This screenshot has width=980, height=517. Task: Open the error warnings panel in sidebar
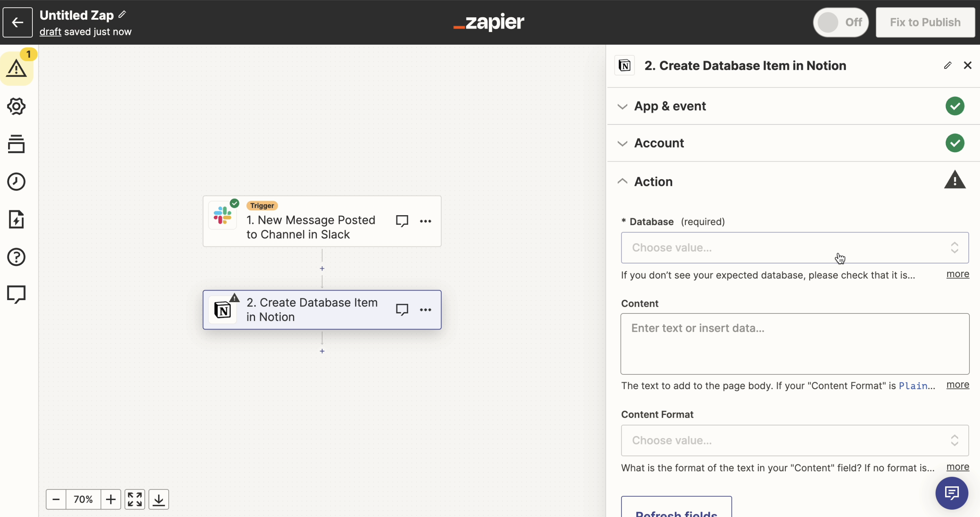click(16, 68)
